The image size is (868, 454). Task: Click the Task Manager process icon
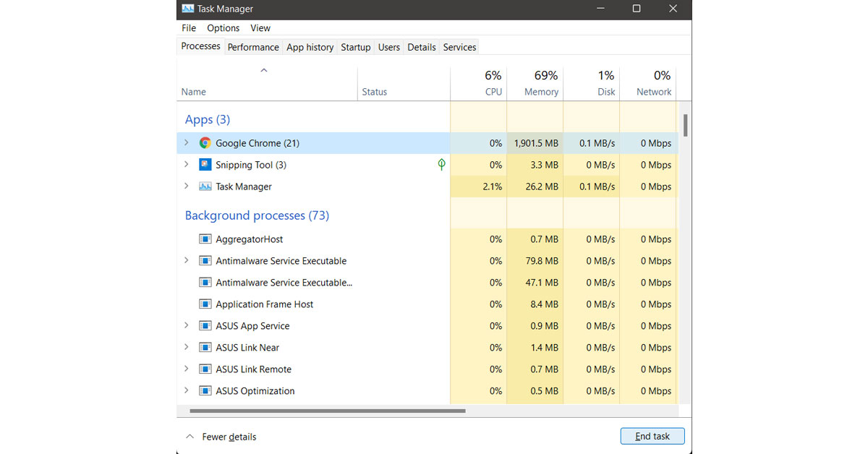click(205, 187)
